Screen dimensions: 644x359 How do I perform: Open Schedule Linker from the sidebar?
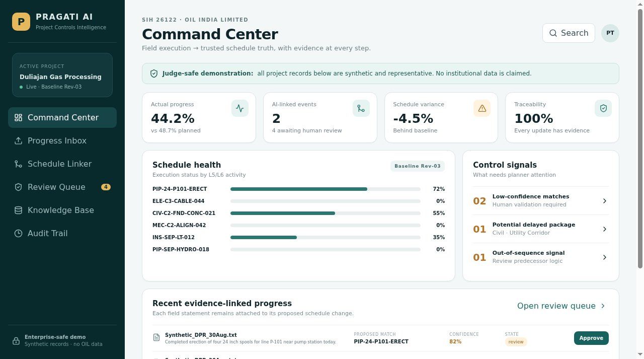[x=62, y=164]
